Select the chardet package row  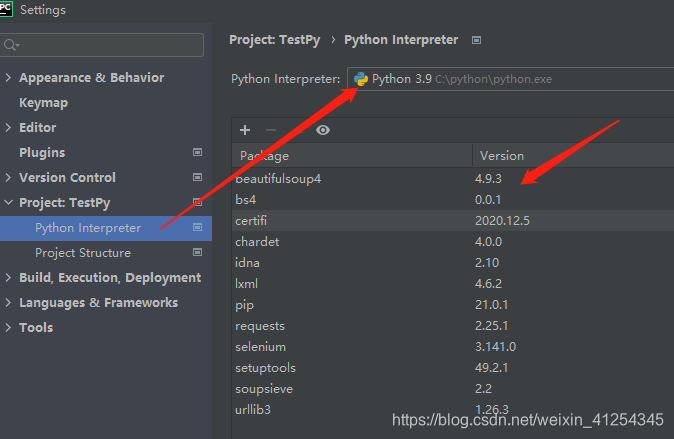click(453, 242)
